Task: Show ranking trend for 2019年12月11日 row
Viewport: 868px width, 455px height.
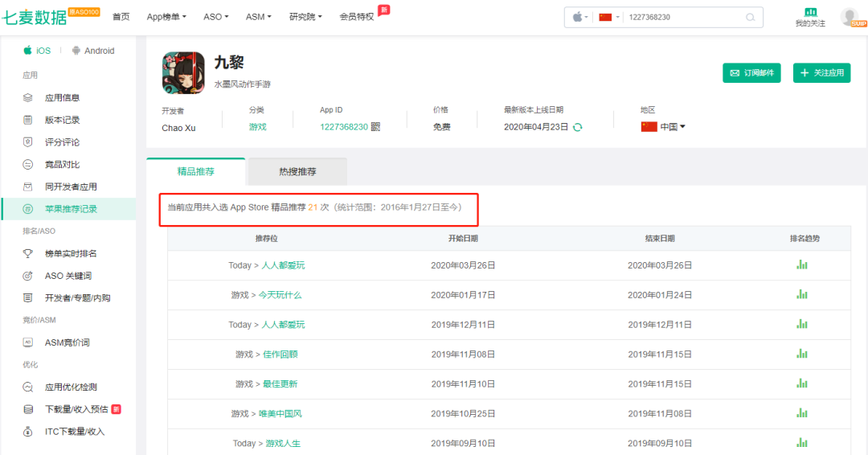Action: coord(802,324)
